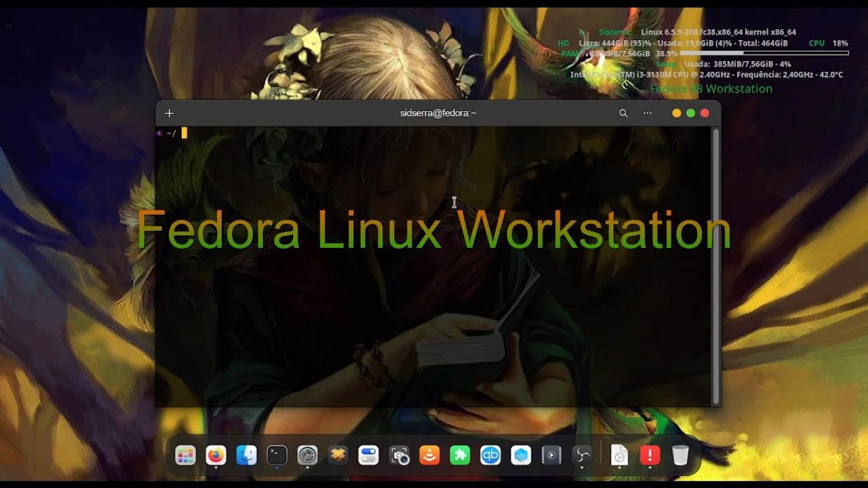Viewport: 868px width, 488px height.
Task: Open the white document icon in dock
Action: point(619,455)
